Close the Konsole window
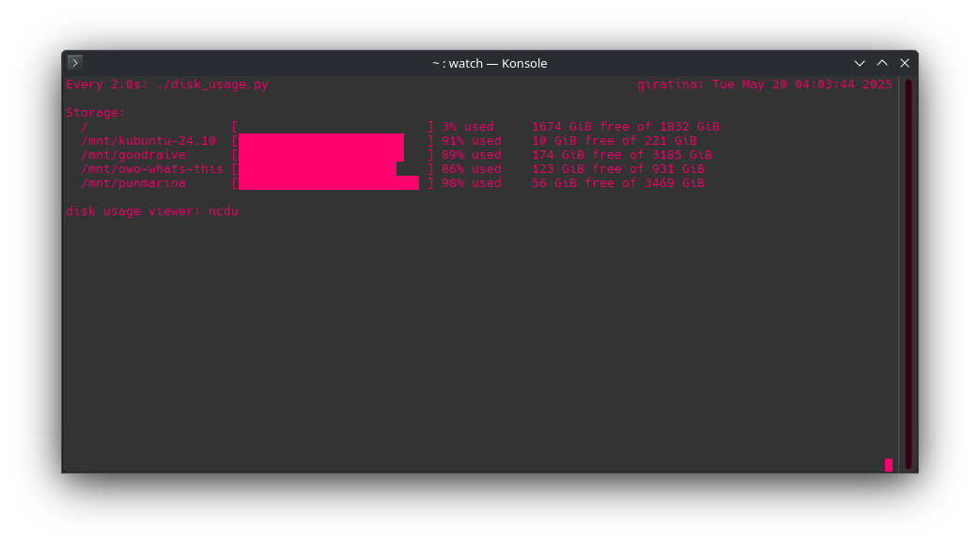This screenshot has width=980, height=546. point(905,63)
